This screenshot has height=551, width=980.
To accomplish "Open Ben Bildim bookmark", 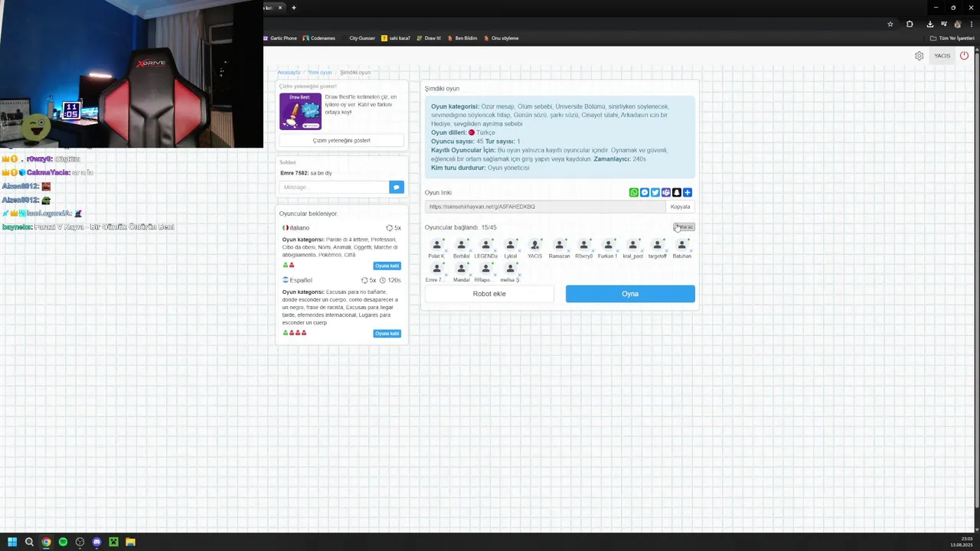I will coord(462,38).
